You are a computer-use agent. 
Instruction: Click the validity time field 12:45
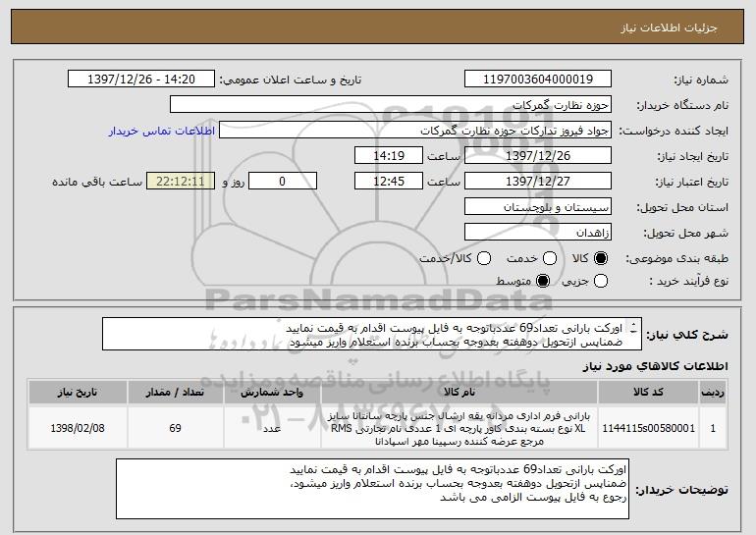tap(389, 182)
